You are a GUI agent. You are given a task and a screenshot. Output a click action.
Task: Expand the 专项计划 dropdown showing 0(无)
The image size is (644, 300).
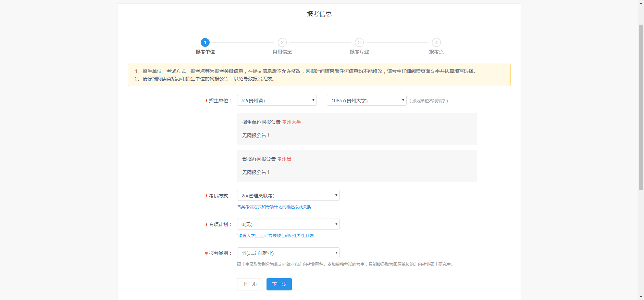[288, 224]
